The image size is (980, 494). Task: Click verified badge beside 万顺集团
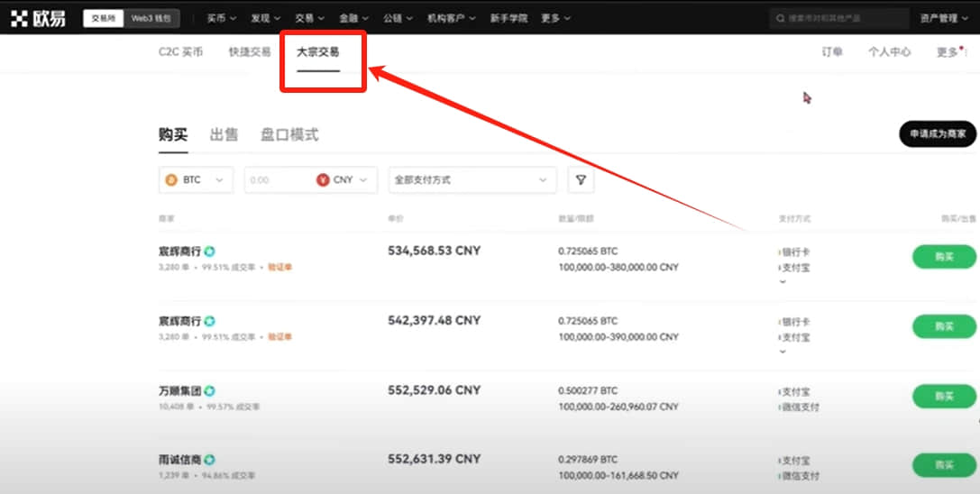(x=209, y=391)
